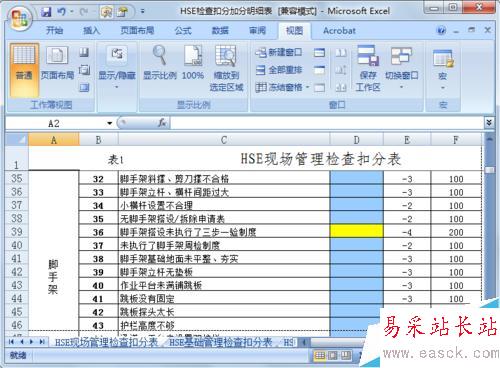Click the -4 value in column E
500x368 pixels.
(x=407, y=232)
